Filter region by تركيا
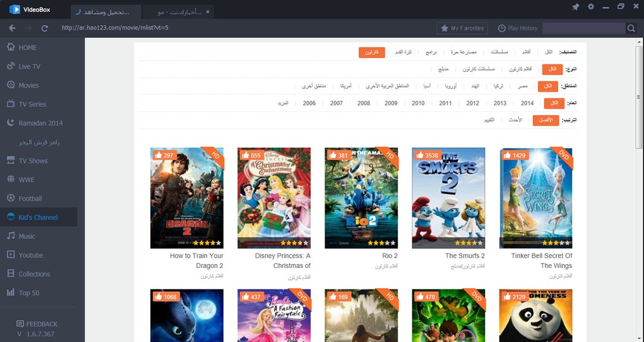644x342 pixels. 499,87
